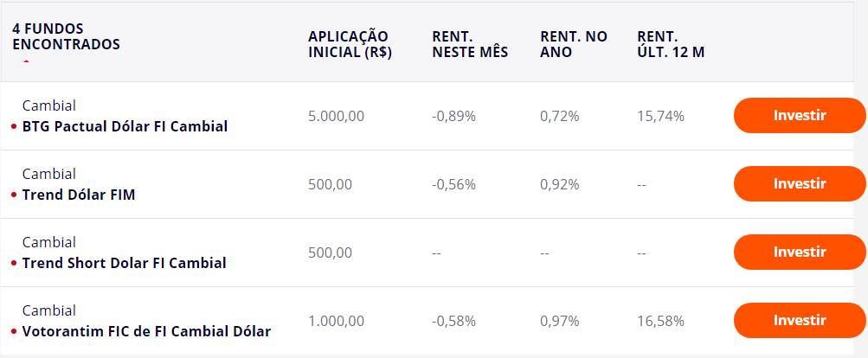Invest in Votorantim FIC de FI Cambial Dólar

pos(800,321)
